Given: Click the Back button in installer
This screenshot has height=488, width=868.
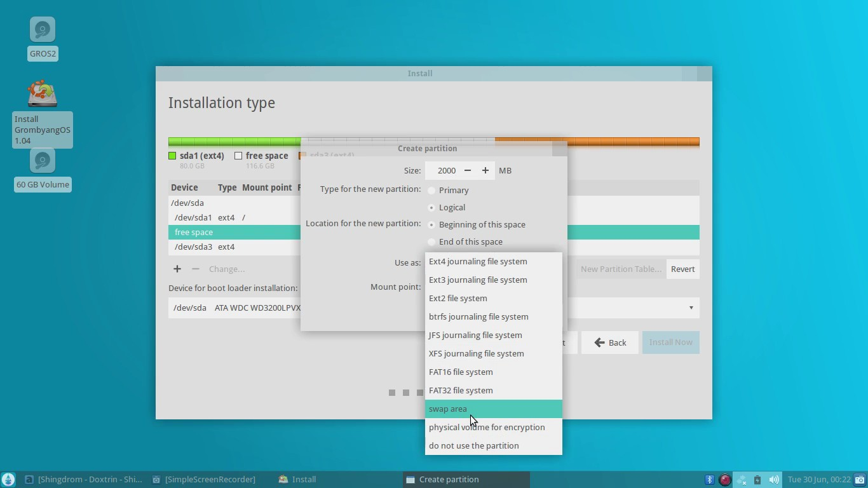Looking at the screenshot, I should 610,342.
